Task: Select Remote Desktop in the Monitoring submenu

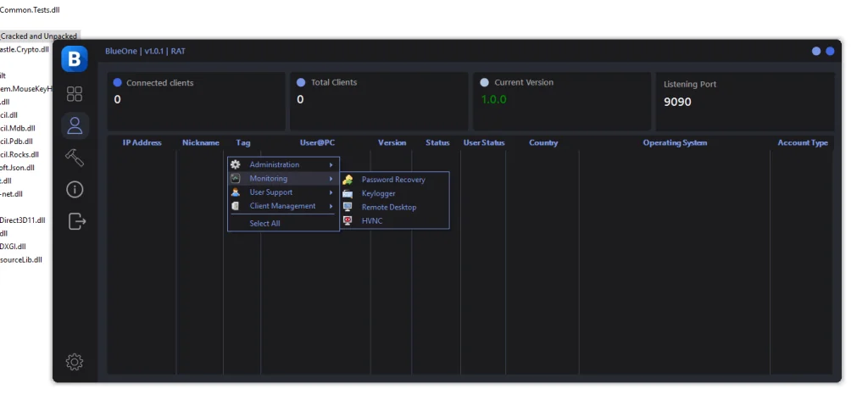Action: pyautogui.click(x=389, y=208)
